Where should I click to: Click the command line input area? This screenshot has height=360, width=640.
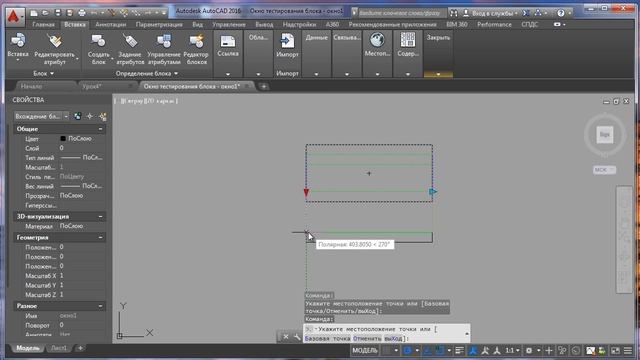tap(386, 333)
